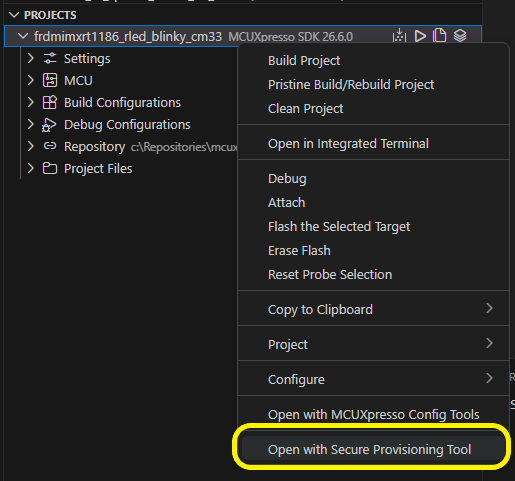Click the c:\Repositories\mcux path text

(x=184, y=147)
